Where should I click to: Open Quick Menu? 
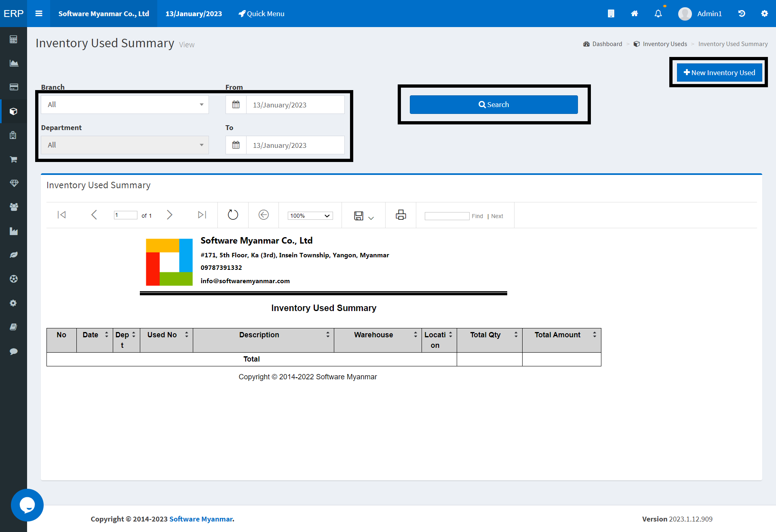click(261, 13)
